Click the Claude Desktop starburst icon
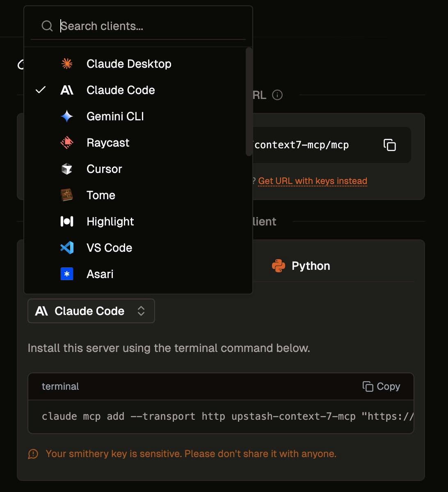 point(67,64)
